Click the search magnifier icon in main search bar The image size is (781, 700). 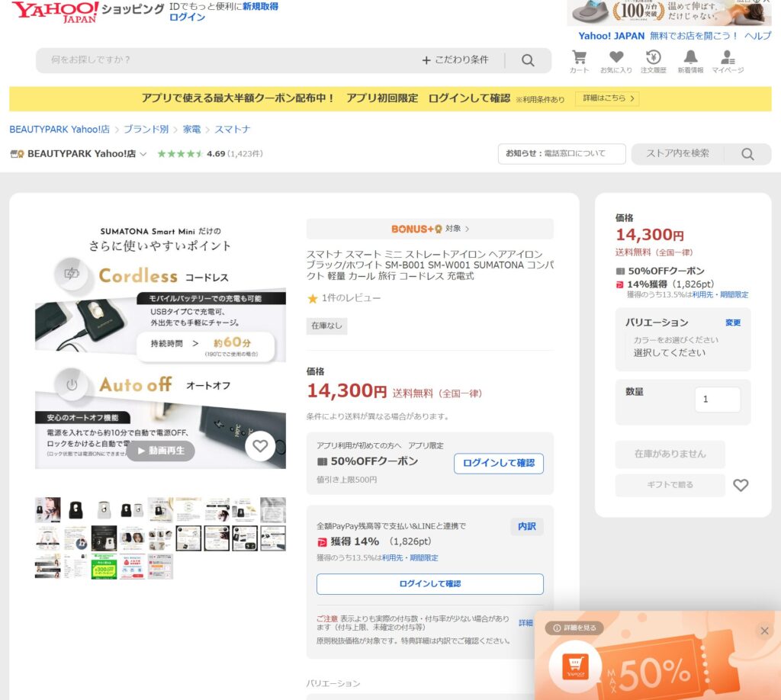click(528, 60)
